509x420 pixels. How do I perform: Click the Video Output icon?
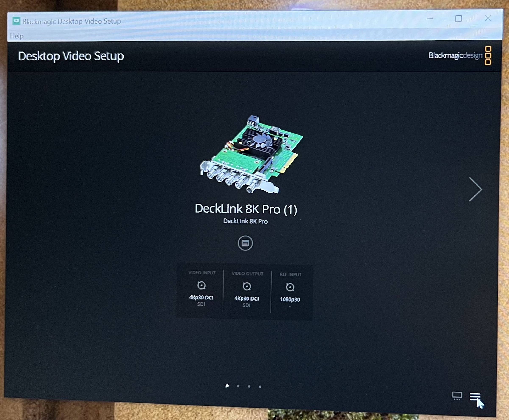tap(246, 287)
